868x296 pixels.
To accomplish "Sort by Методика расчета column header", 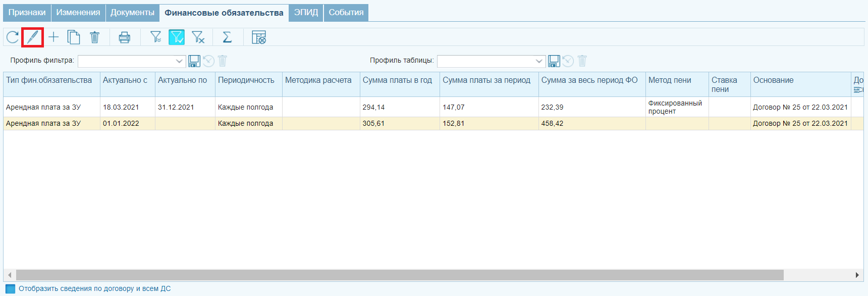I will coord(321,84).
